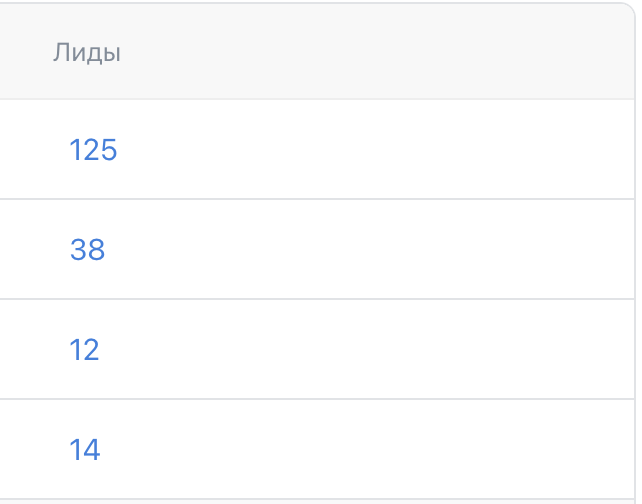
Task: Open the second row's leads count
Action: point(87,250)
